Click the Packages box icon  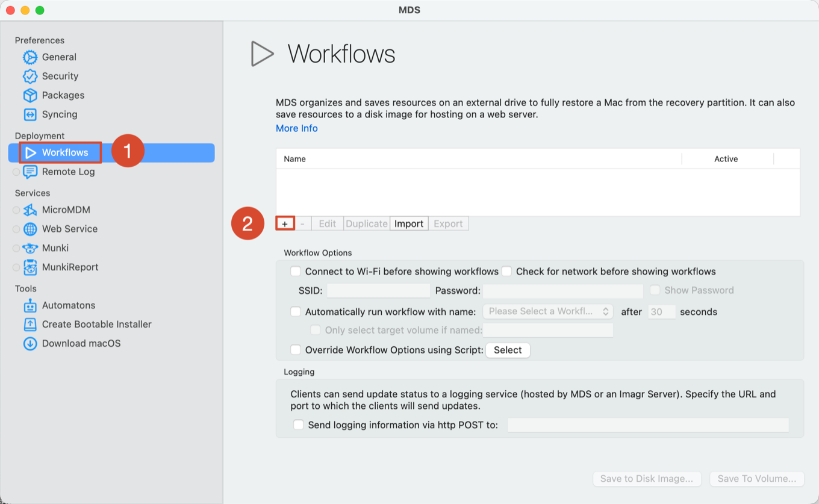click(30, 95)
